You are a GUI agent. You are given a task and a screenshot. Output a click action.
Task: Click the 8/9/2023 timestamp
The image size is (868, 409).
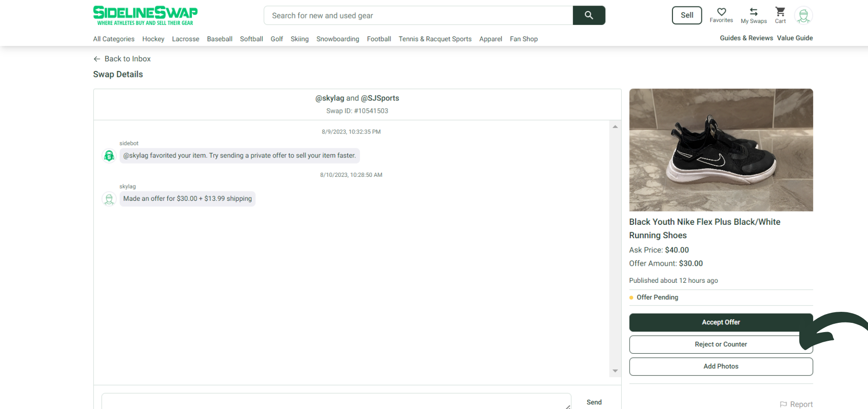[351, 132]
